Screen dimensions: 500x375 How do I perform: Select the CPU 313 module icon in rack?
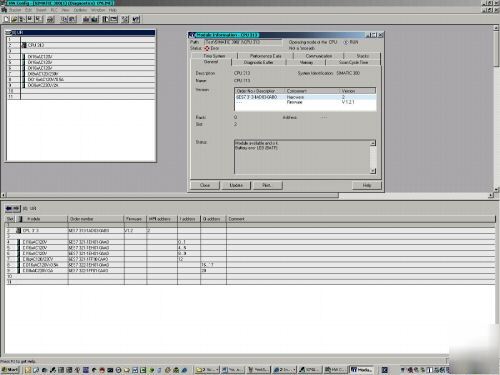coord(24,45)
